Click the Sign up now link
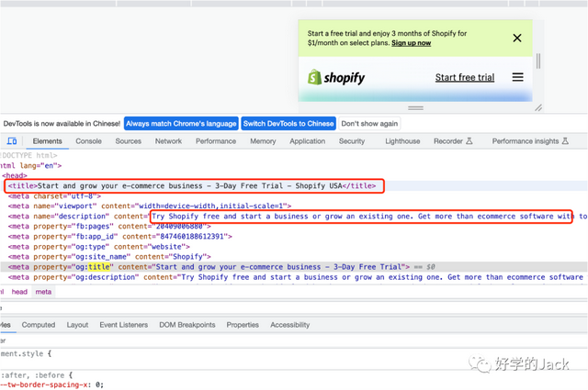 click(x=411, y=43)
